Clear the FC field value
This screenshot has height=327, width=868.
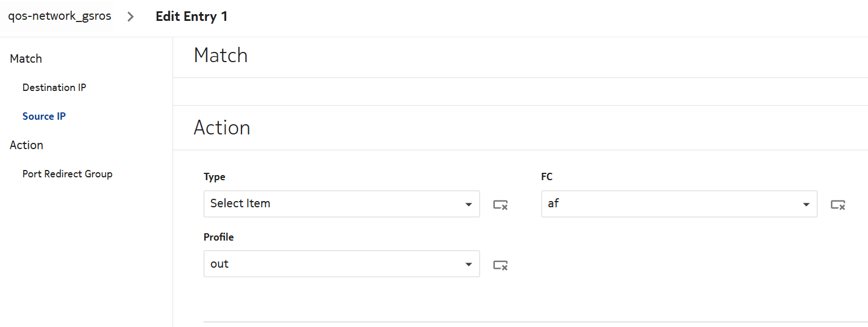coord(838,204)
